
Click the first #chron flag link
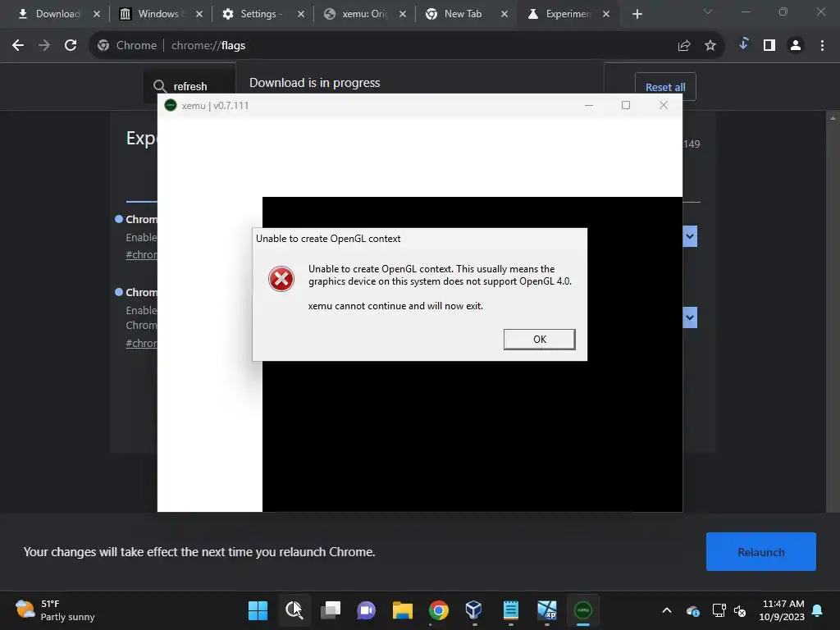[141, 254]
